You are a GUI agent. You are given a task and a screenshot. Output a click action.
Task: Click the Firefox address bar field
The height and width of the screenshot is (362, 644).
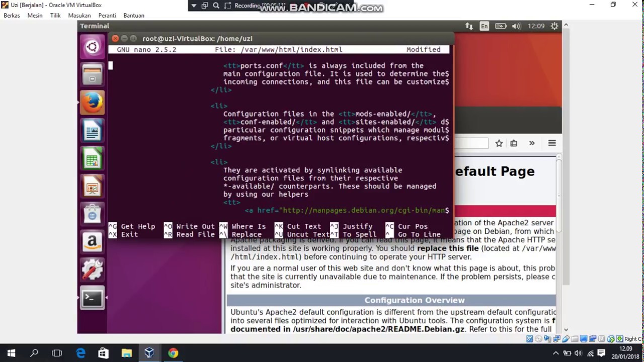(x=471, y=143)
